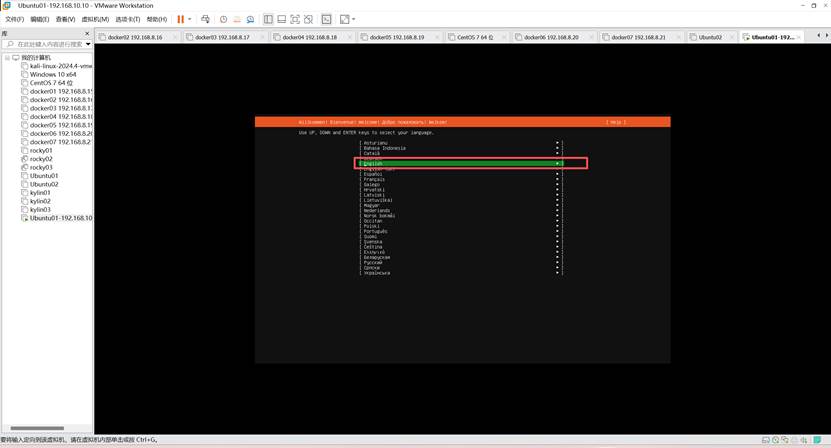Select kali-linux-2024.4 in the library tree
This screenshot has height=448, width=831.
tap(60, 66)
